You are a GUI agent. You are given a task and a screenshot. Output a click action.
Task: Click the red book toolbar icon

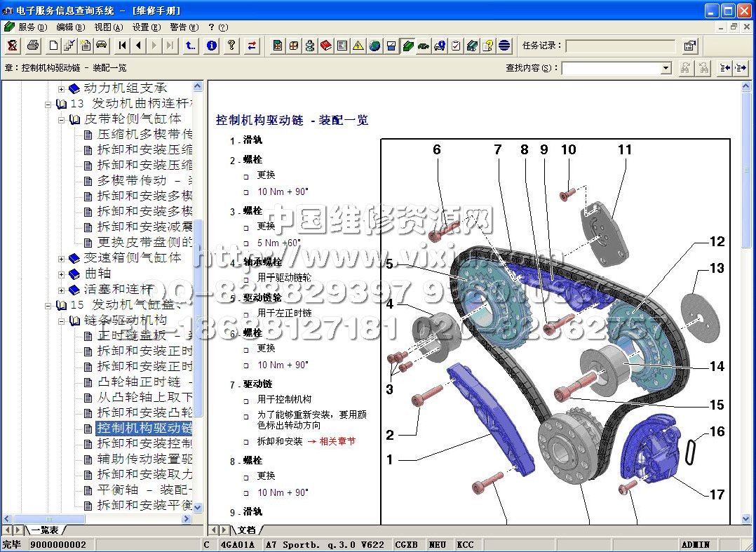click(x=325, y=46)
